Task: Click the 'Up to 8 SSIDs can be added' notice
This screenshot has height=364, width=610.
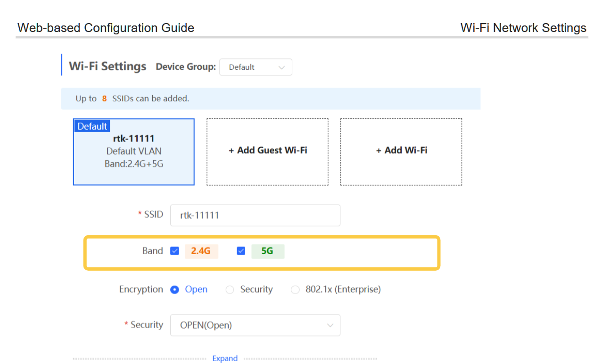Action: pyautogui.click(x=271, y=99)
